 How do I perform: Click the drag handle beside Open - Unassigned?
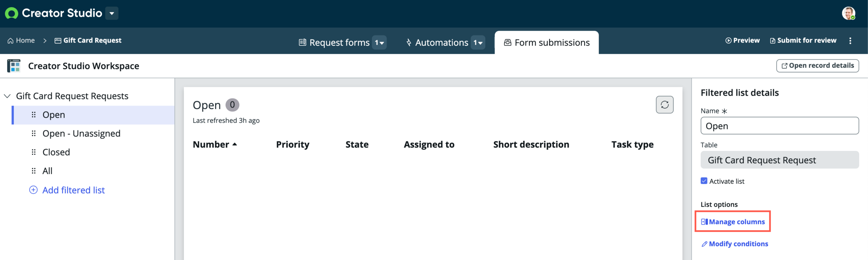pos(34,134)
